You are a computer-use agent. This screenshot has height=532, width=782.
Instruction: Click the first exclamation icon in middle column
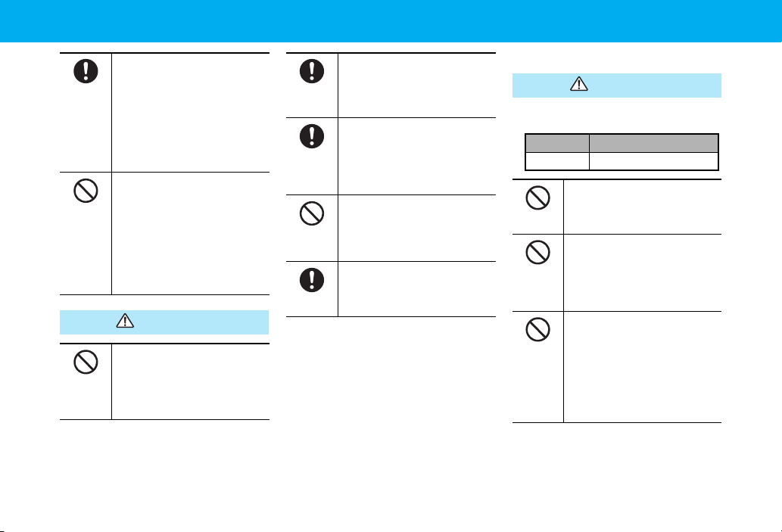click(312, 71)
